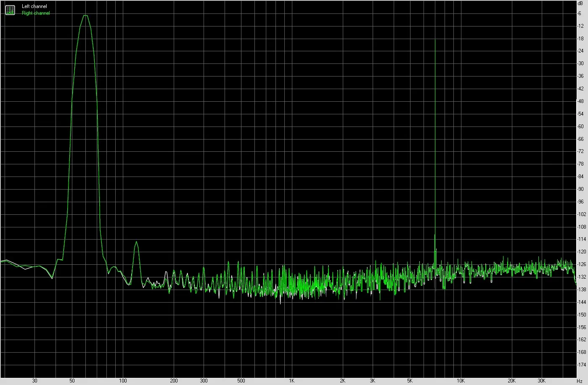Click the -6 dB axis label
588x385 pixels.
tap(580, 13)
